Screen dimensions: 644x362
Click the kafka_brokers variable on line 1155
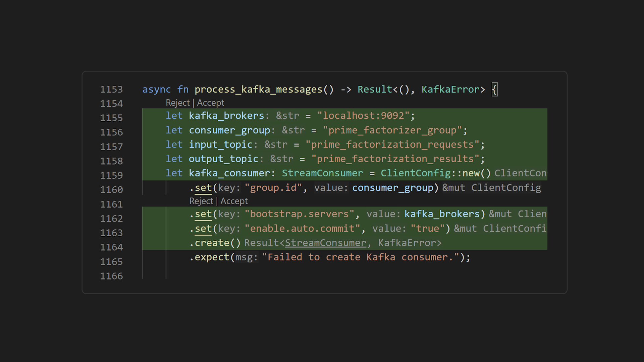[226, 115]
